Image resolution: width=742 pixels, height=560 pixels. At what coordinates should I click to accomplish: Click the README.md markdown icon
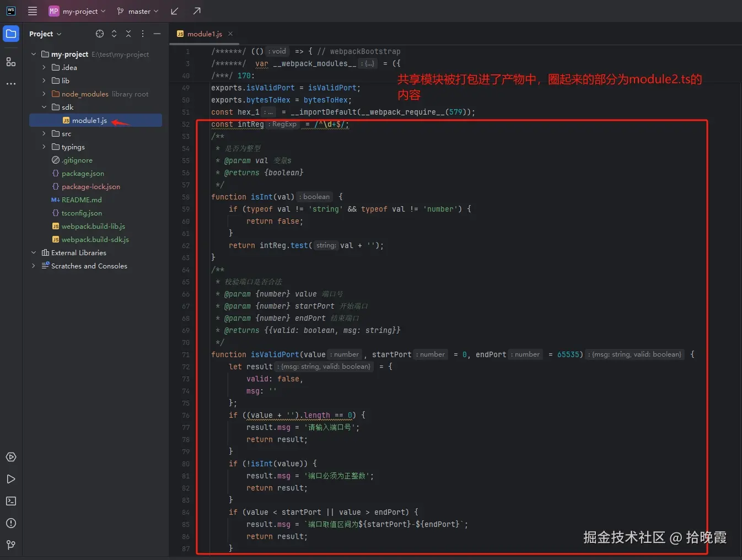point(56,200)
